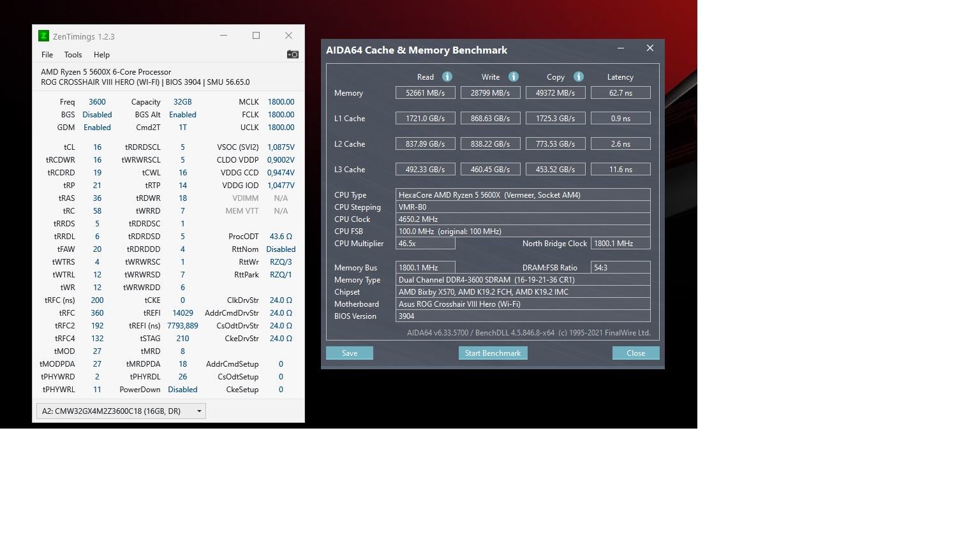The width and height of the screenshot is (980, 551).
Task: Click the Cmd2T value 1T
Action: pos(182,128)
